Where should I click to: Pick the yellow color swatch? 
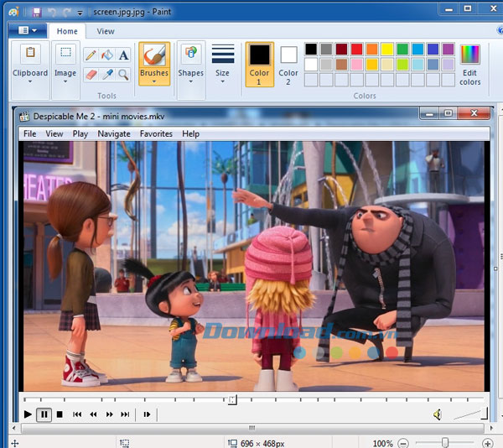[387, 49]
